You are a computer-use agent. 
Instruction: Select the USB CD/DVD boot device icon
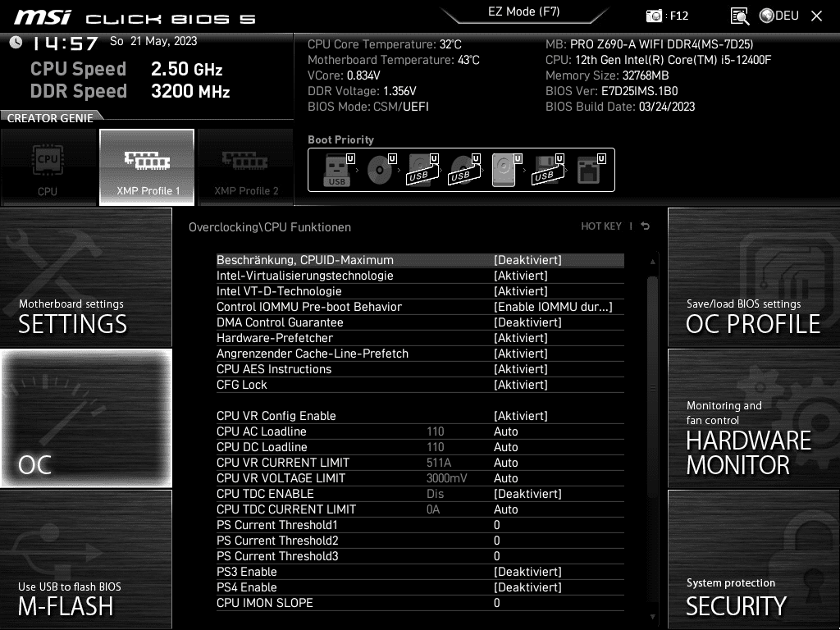[x=464, y=170]
